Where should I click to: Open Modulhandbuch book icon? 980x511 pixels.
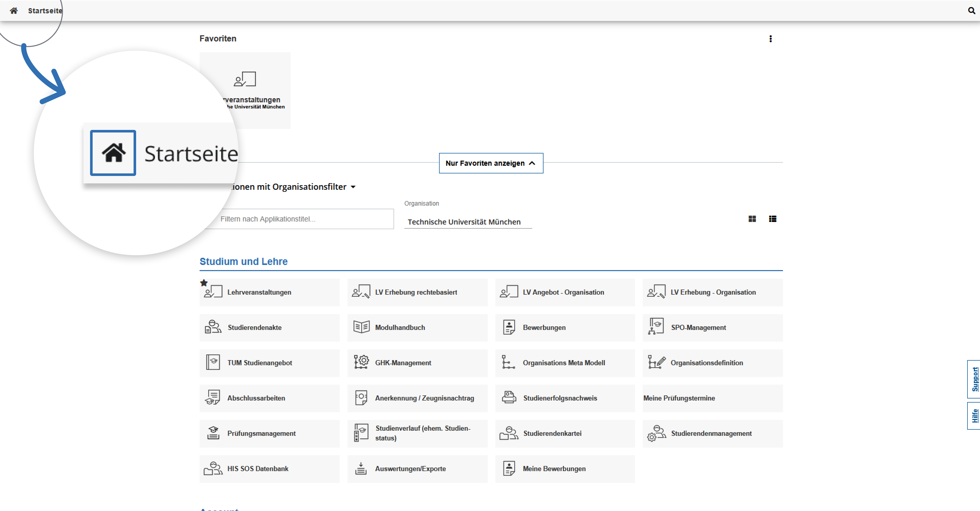tap(361, 327)
